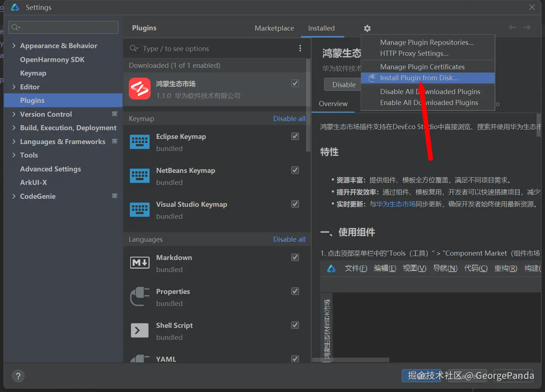Expand the Appearance & Behavior node
This screenshot has width=545, height=392.
[x=14, y=46]
